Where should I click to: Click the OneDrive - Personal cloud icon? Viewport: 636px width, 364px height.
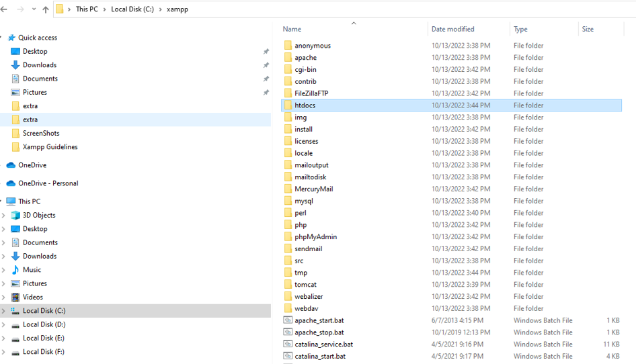(11, 183)
